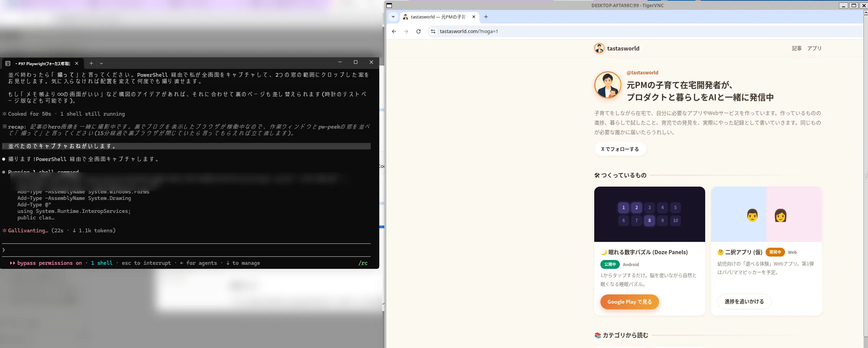Click the woman emoji in 二択アプリ preview
Screen dimensions: 868x348
pyautogui.click(x=781, y=216)
